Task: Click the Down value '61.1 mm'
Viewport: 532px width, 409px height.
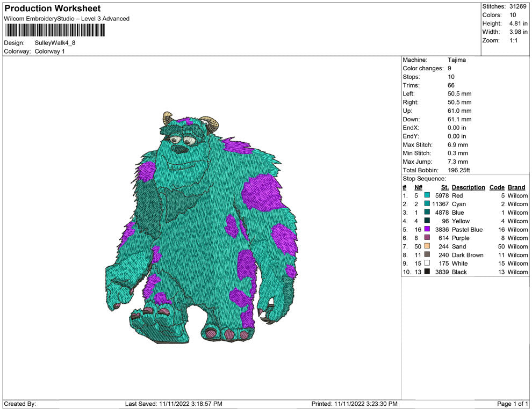Action: (459, 119)
